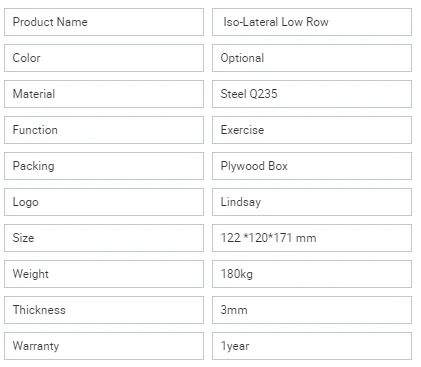Select the Steel Q235 value cell
This screenshot has width=421, height=367.
coord(312,94)
